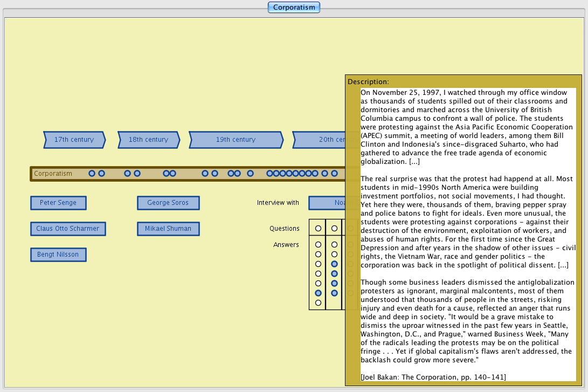
Task: Click the Corporatism label on the timeline bar
Action: tap(53, 174)
